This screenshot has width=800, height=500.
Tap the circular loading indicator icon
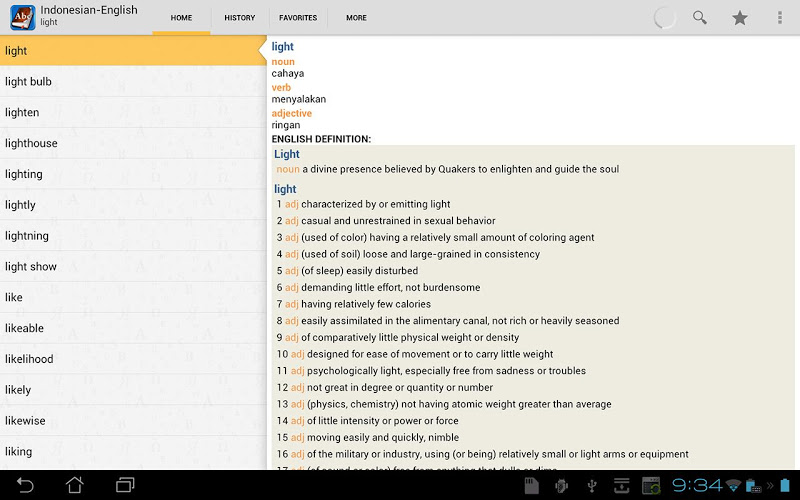(x=664, y=18)
